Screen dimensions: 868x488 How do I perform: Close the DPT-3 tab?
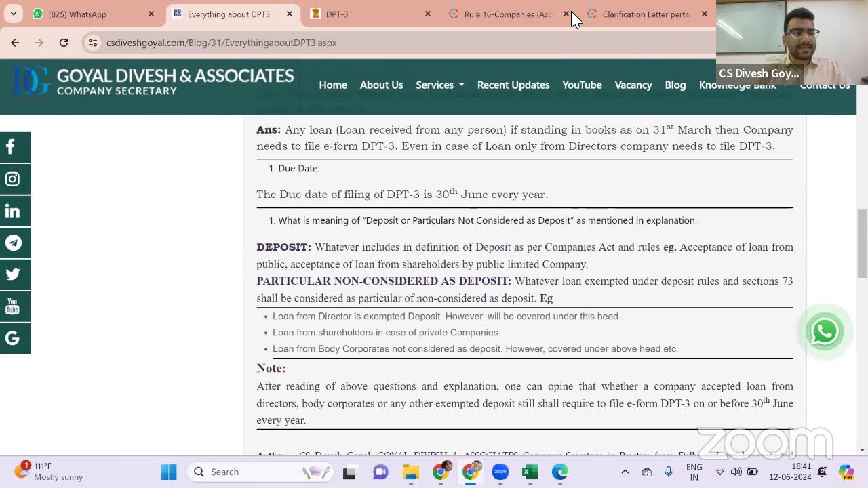(428, 14)
